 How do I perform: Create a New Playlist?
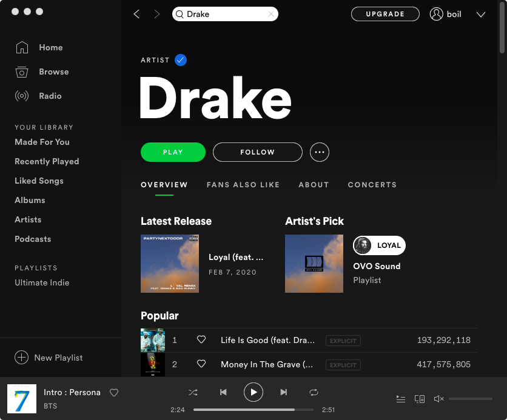[x=49, y=358]
